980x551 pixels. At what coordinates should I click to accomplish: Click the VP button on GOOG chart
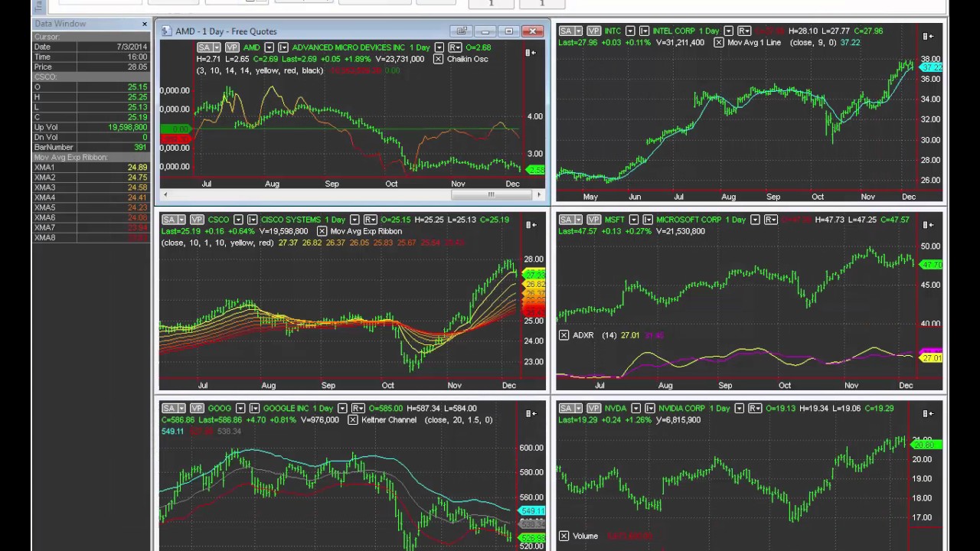click(x=197, y=409)
